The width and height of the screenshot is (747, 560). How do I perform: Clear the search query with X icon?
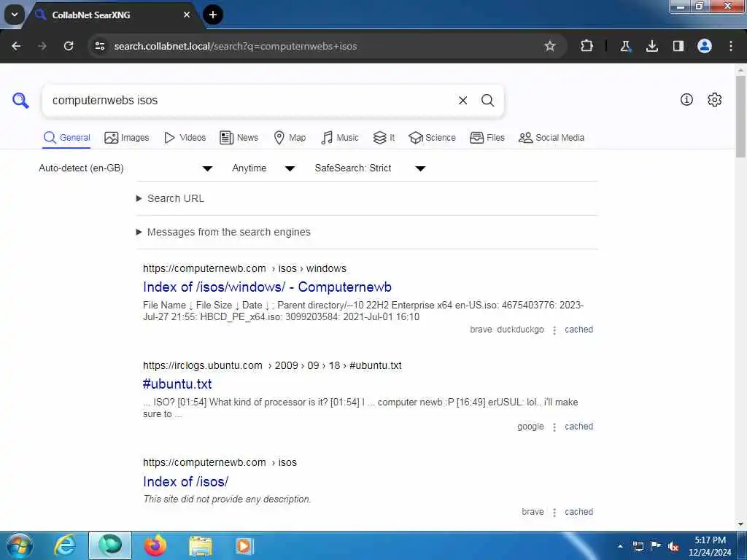(462, 101)
